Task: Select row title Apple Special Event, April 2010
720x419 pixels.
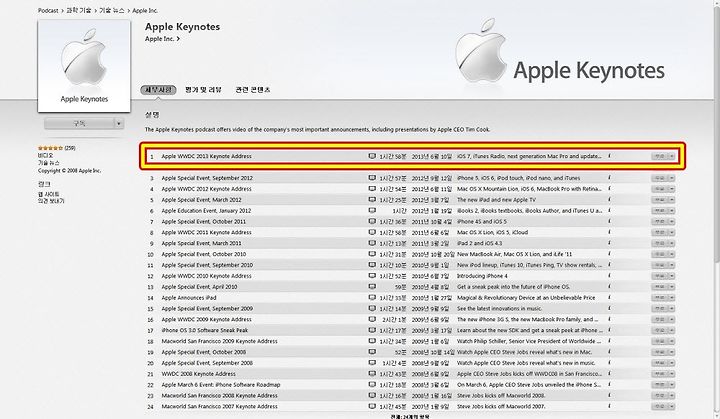Action: [x=199, y=287]
